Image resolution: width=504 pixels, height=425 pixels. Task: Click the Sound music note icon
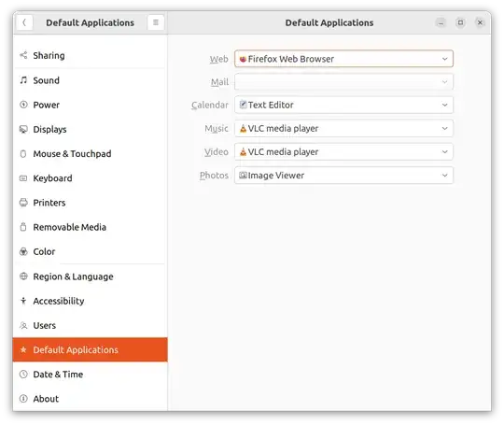[x=23, y=80]
